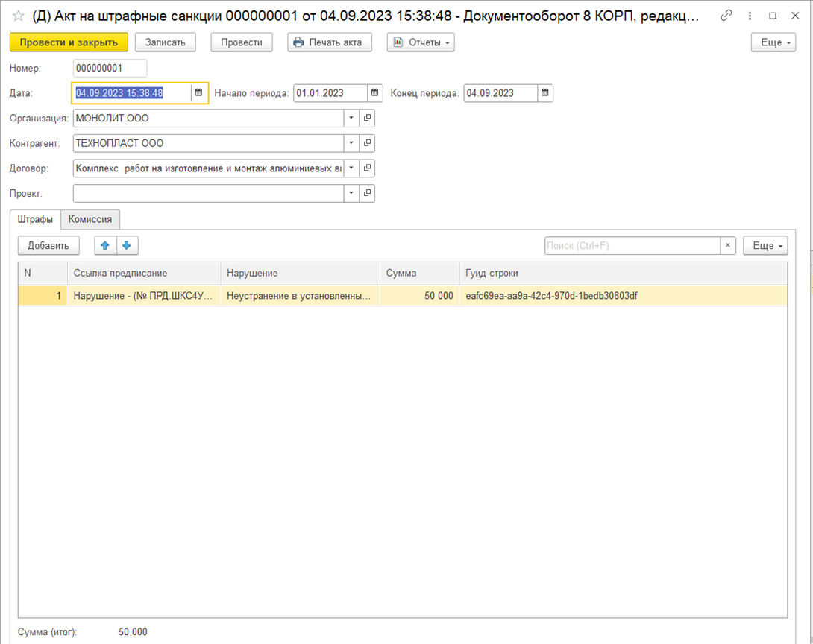
Task: Open calendar for Начало периода field
Action: click(x=375, y=93)
